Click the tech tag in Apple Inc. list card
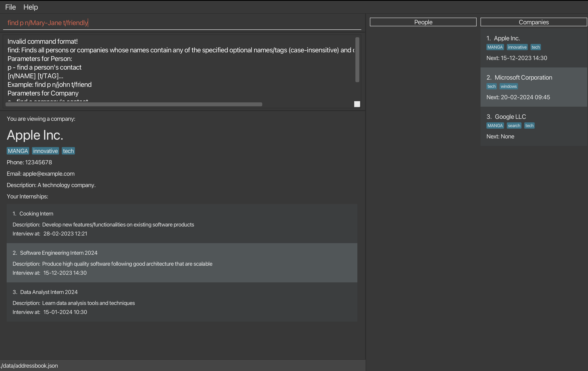The height and width of the screenshot is (371, 588). tap(535, 47)
